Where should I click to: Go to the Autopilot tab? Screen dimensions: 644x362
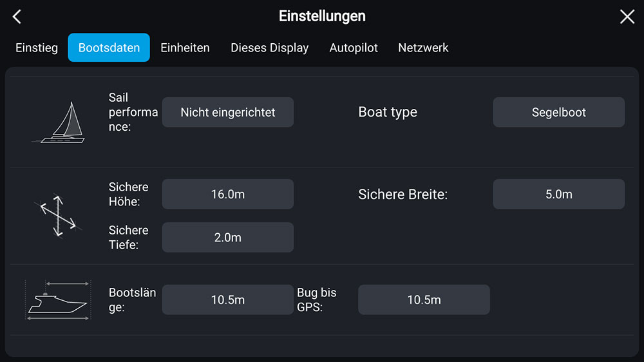point(354,48)
